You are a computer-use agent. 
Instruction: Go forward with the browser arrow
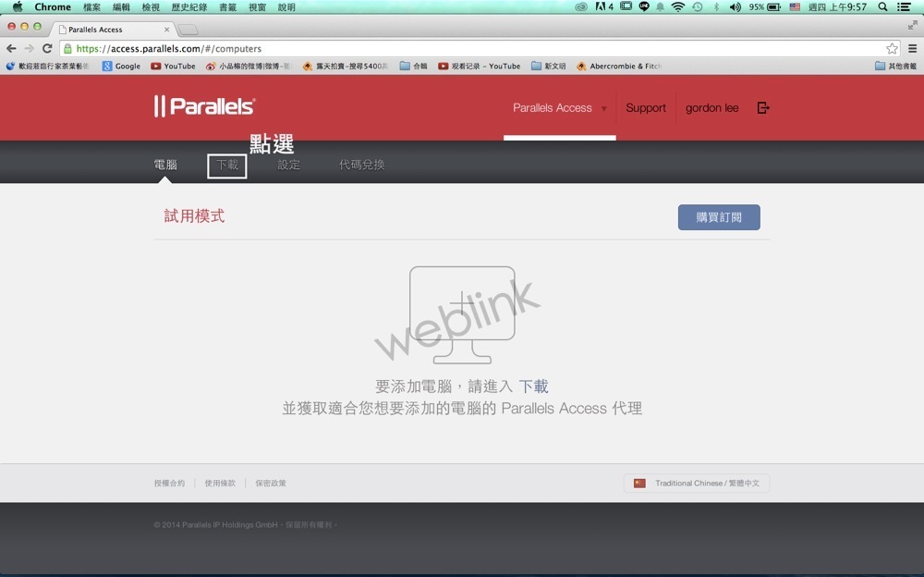[29, 48]
